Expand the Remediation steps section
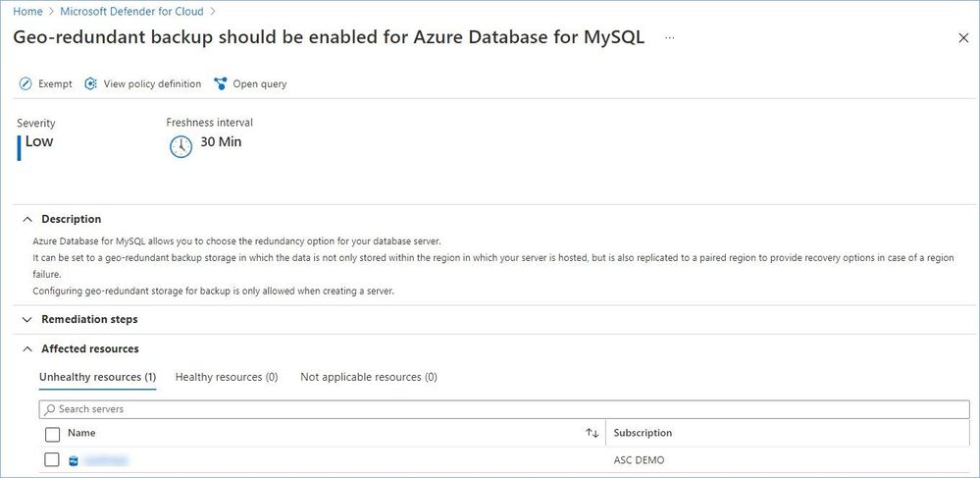The height and width of the screenshot is (478, 980). [26, 320]
